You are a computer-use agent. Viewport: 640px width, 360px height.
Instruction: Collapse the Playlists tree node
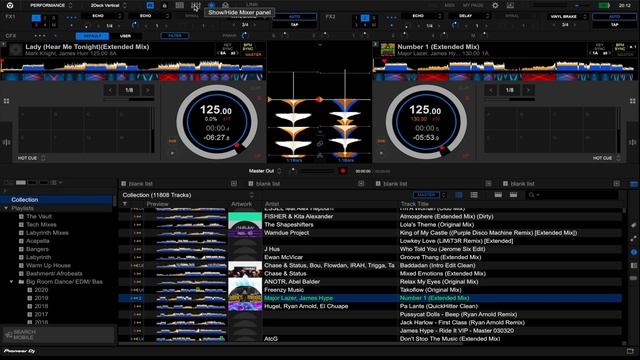click(6, 208)
